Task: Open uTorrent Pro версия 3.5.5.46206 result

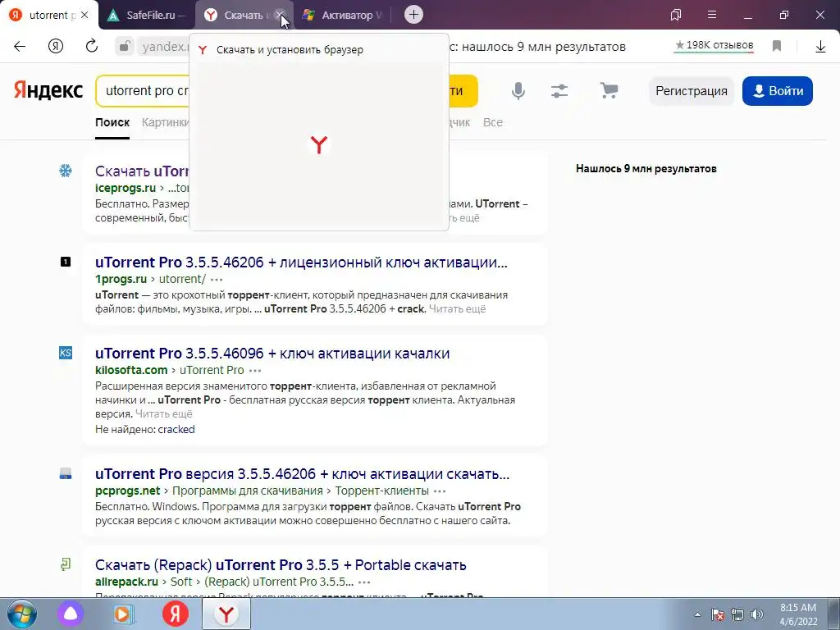Action: click(302, 474)
